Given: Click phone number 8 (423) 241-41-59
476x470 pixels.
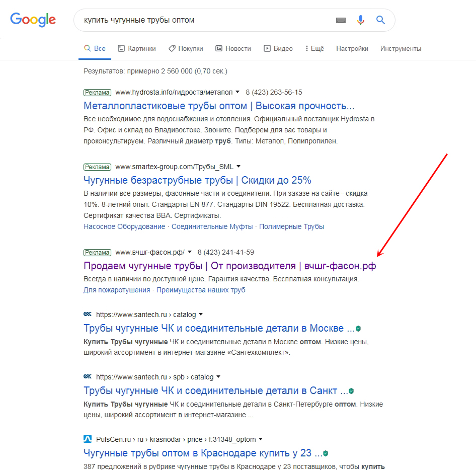Looking at the screenshot, I should (226, 252).
